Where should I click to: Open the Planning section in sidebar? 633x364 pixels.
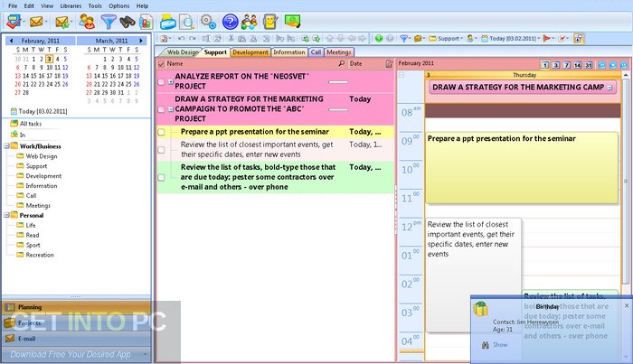[x=77, y=307]
